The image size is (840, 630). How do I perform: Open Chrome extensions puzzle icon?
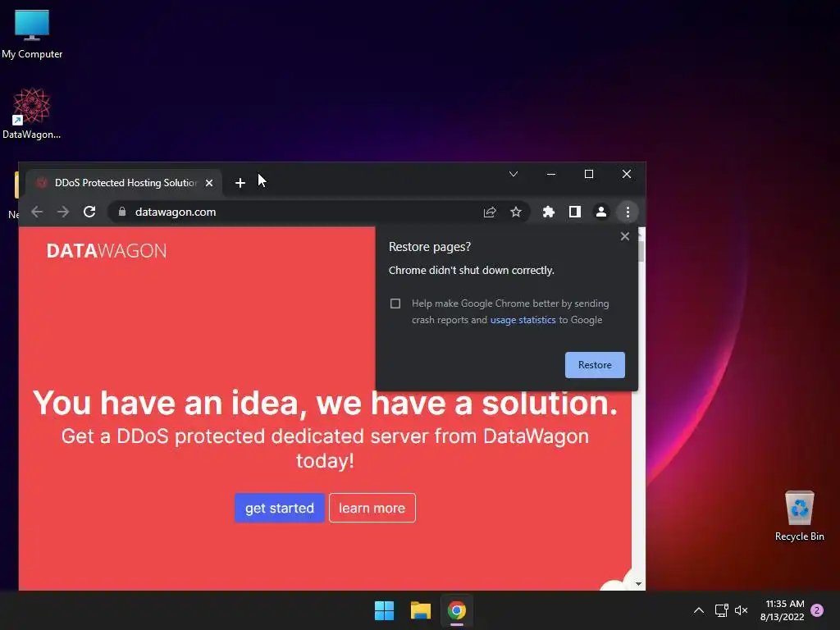tap(549, 212)
